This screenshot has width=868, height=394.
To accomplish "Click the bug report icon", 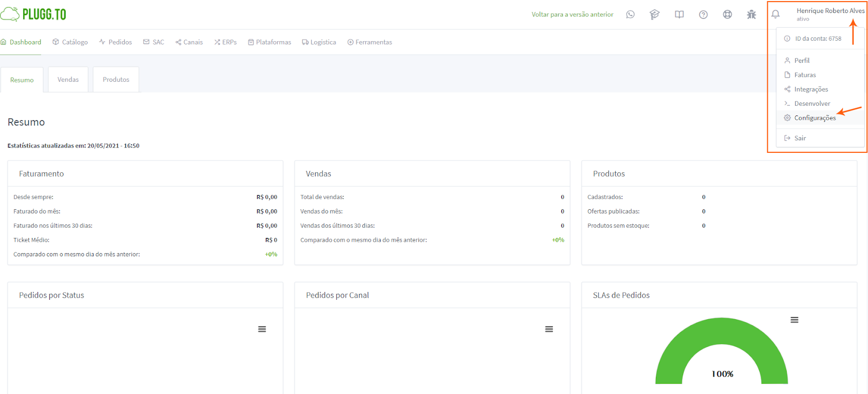I will point(751,15).
